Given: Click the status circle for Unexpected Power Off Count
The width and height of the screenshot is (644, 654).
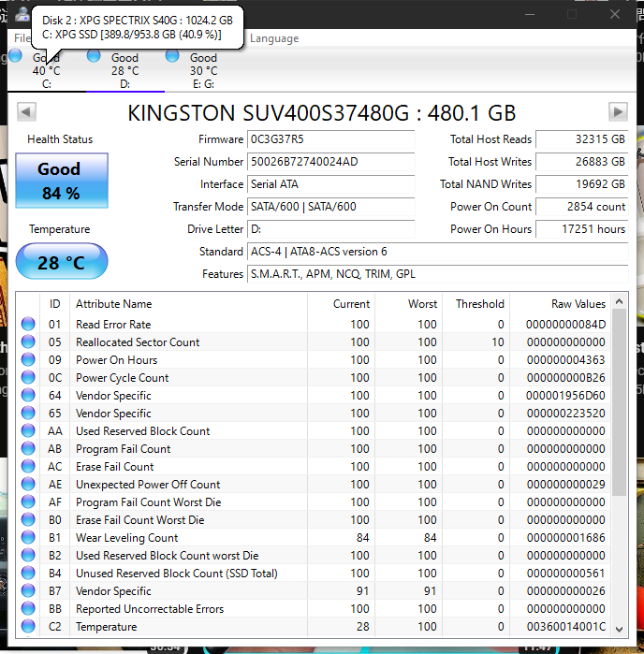Looking at the screenshot, I should coord(28,485).
